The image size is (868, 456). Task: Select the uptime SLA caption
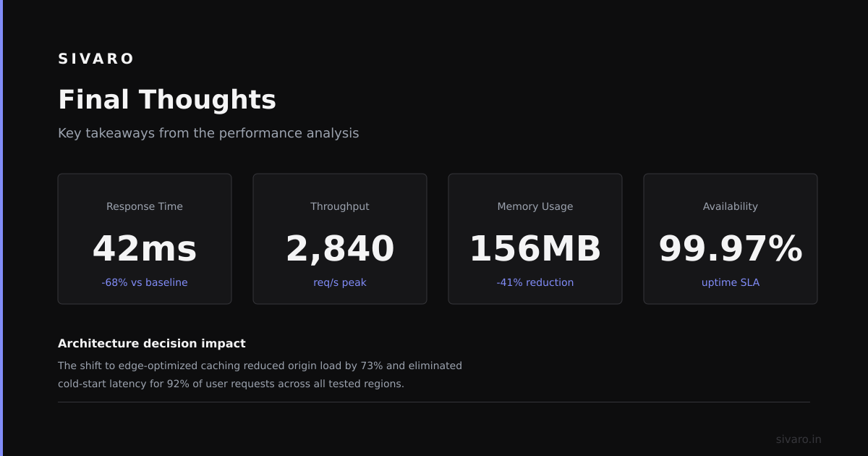pos(731,282)
